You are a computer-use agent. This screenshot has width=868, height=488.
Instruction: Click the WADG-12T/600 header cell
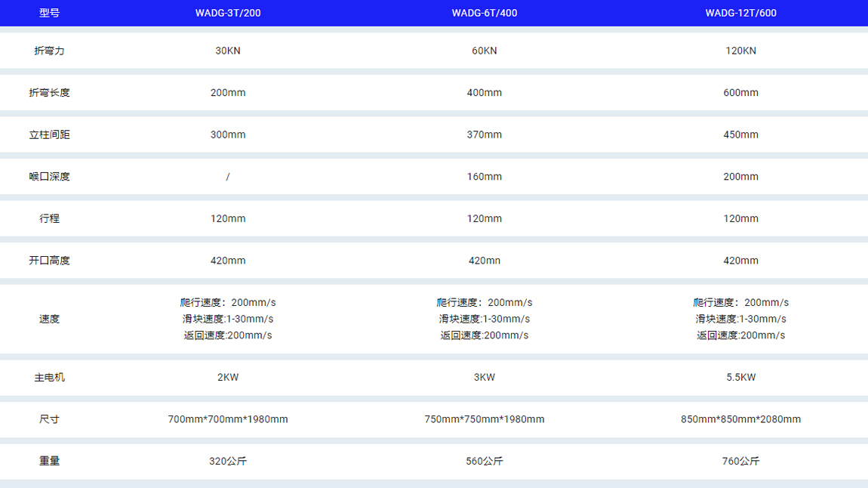(x=740, y=13)
